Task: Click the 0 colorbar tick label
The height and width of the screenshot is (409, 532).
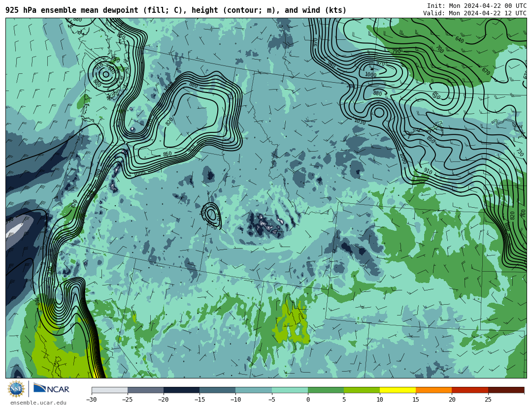Action: pyautogui.click(x=308, y=400)
